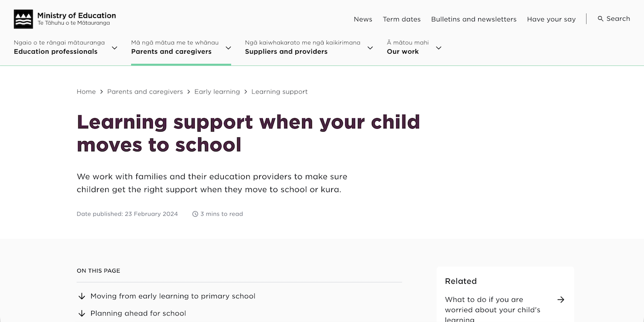The height and width of the screenshot is (322, 644).
Task: Expand the Suppliers and providers dropdown
Action: coord(370,48)
